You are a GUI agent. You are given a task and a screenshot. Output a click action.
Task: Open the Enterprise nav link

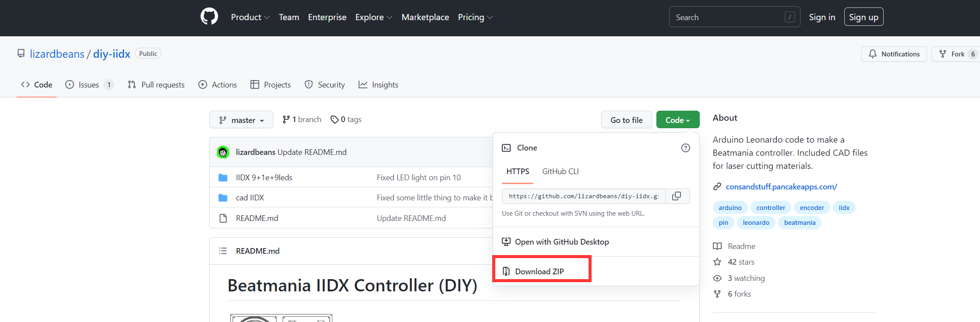coord(327,17)
